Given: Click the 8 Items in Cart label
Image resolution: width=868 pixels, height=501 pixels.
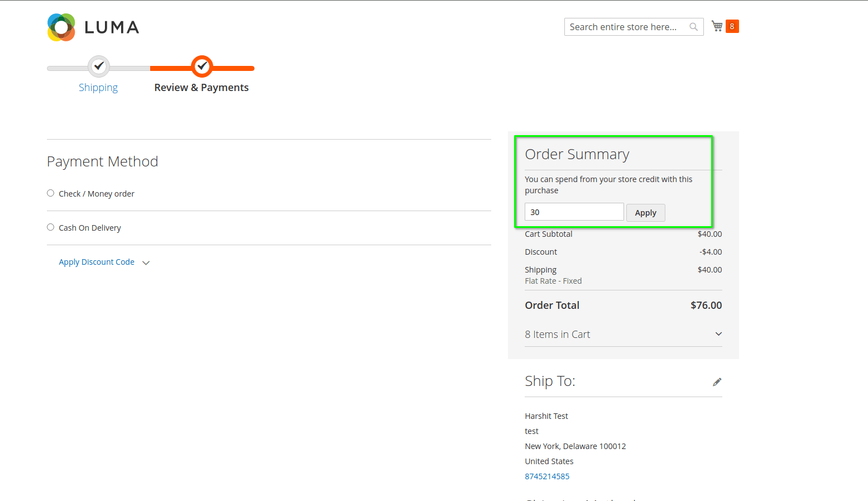Looking at the screenshot, I should click(557, 334).
